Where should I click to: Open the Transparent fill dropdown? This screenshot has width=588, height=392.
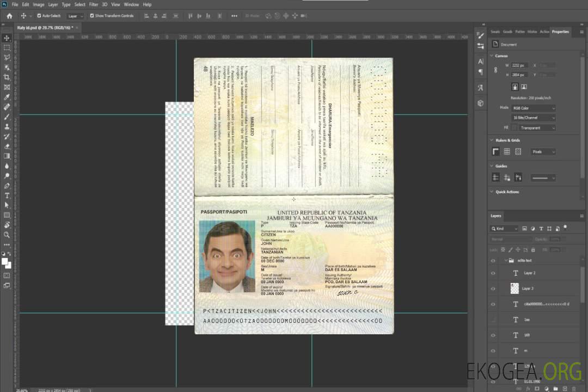pyautogui.click(x=537, y=128)
